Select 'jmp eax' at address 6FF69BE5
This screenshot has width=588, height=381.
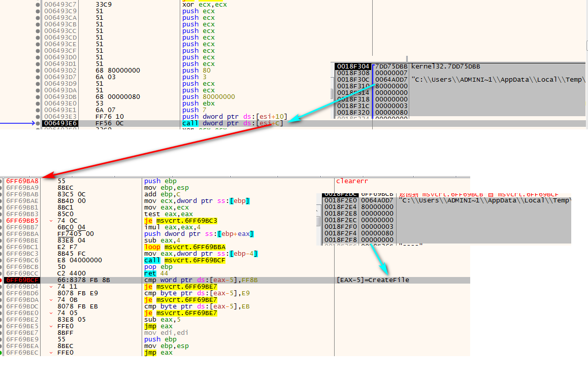coord(158,326)
